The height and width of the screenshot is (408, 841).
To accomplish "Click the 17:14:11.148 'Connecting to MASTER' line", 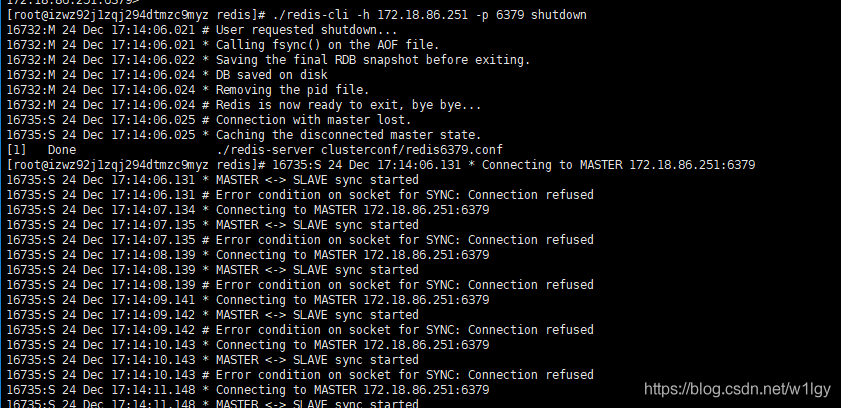I will 247,390.
